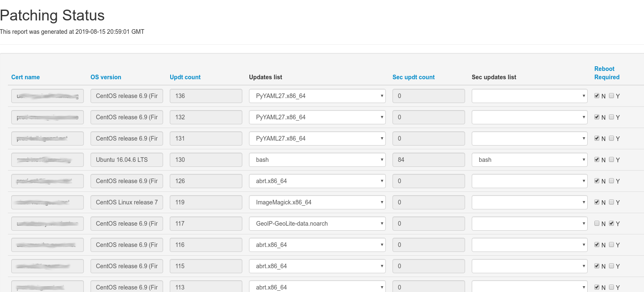Click the Updt count field showing 126

click(x=206, y=181)
